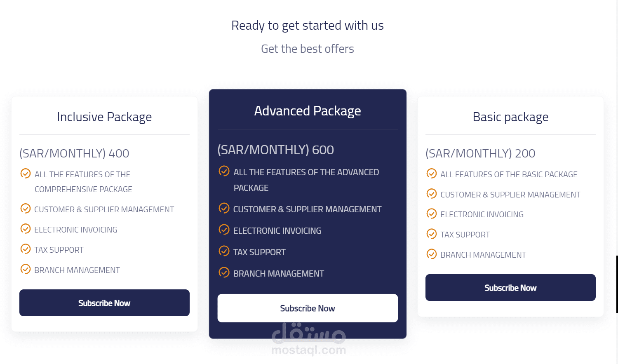
Task: Click check icon by Advanced Electronic Invoicing
Action: pos(224,230)
